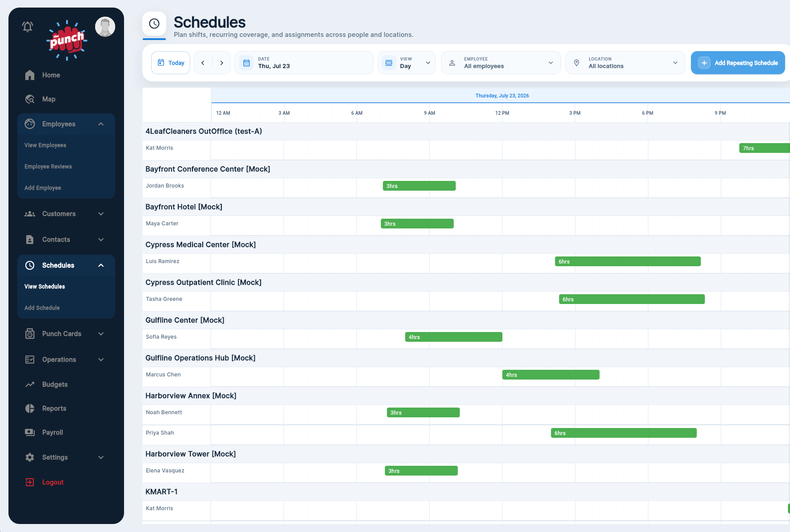This screenshot has width=790, height=532.
Task: Click the day view icon in the View selector
Action: click(x=389, y=63)
